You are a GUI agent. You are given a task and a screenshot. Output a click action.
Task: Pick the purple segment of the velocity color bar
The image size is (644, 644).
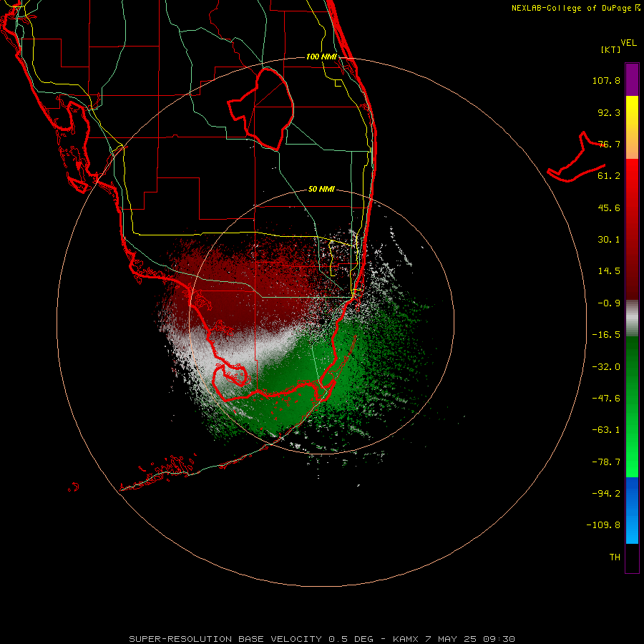pos(632,79)
